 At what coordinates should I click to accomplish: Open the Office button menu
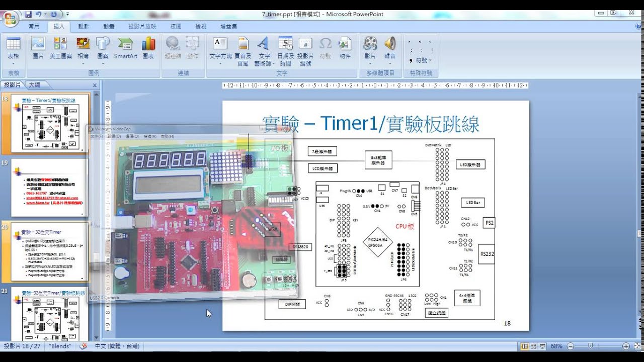10,19
